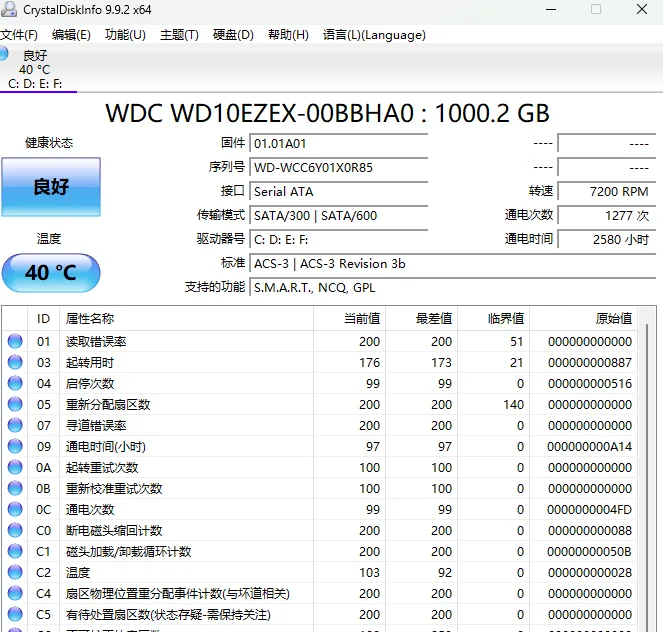Click the rotation rate value 7200 RPM
This screenshot has width=663, height=632.
[x=607, y=192]
